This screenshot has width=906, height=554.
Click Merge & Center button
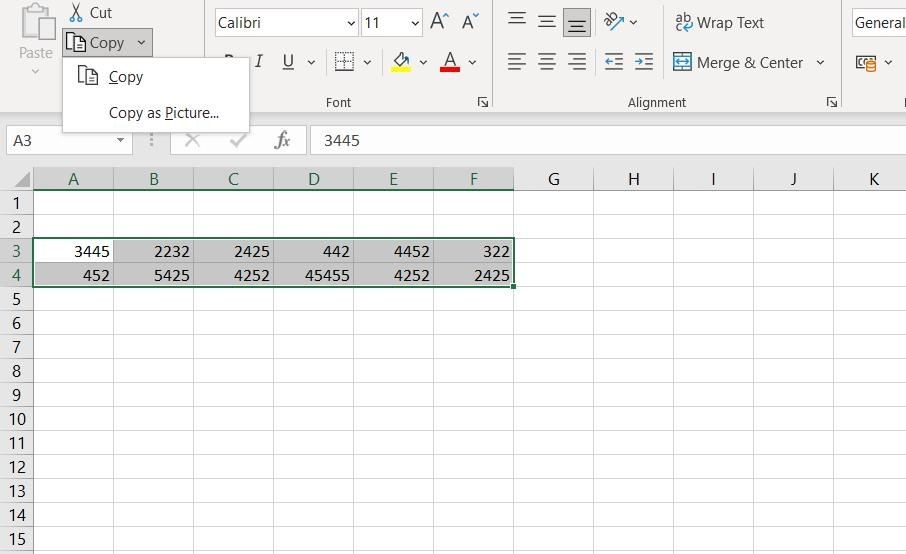point(738,62)
